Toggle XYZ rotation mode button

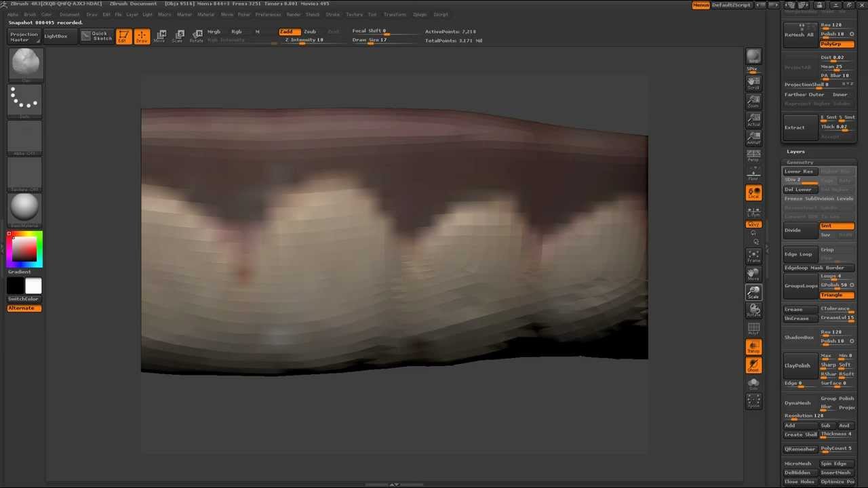753,224
